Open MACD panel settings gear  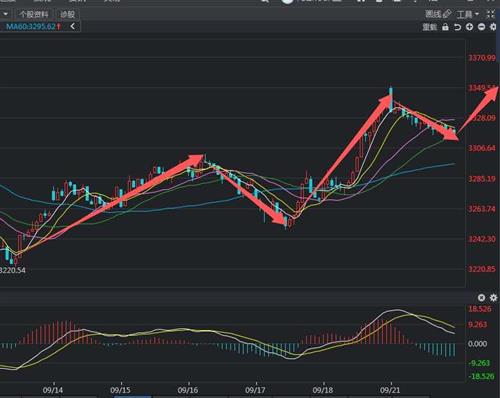pyautogui.click(x=493, y=297)
